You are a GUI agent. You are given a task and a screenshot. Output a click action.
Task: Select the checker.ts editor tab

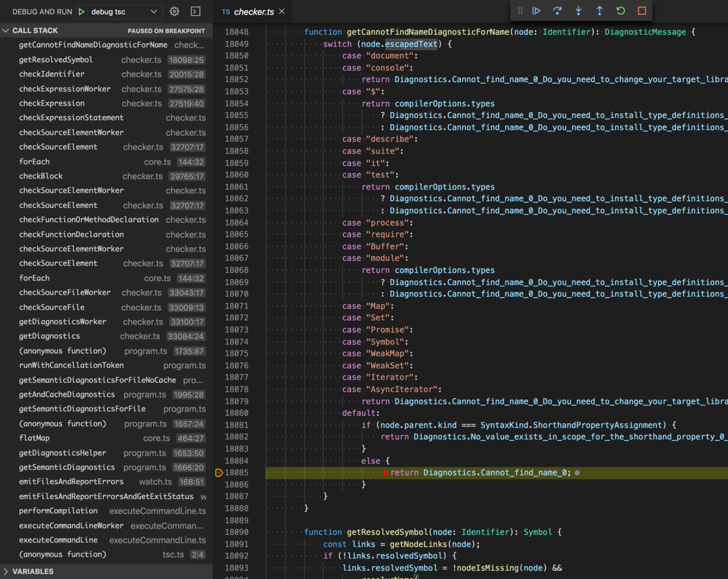[253, 12]
